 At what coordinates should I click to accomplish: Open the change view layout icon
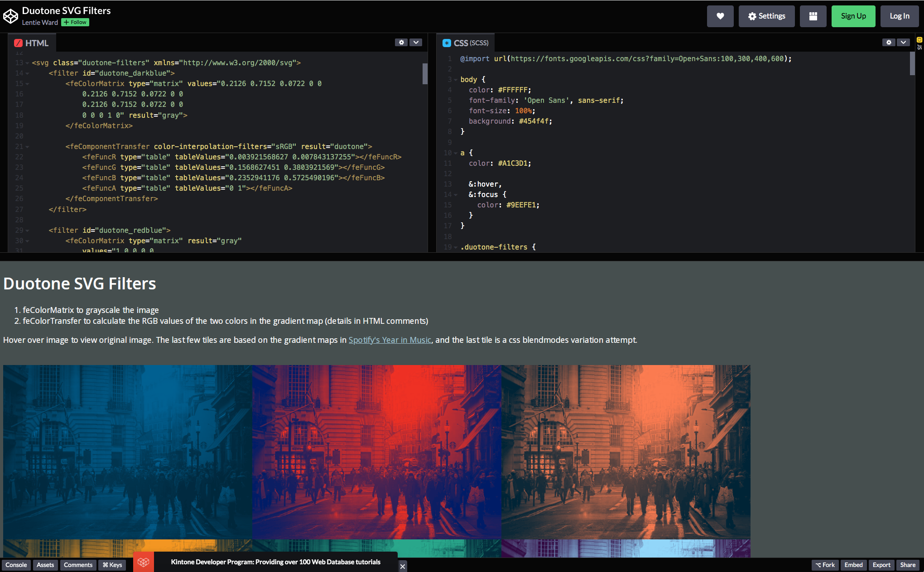point(813,16)
